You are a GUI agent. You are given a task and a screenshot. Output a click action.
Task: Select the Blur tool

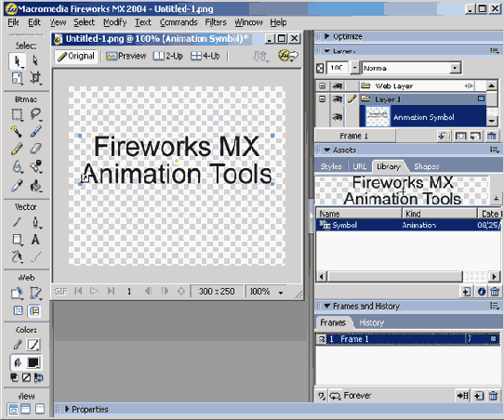pos(18,167)
